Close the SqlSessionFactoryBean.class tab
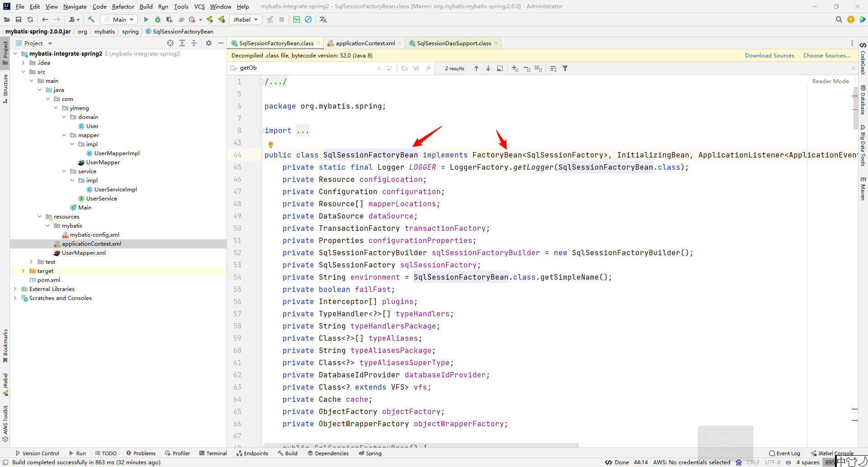Image resolution: width=868 pixels, height=467 pixels. 318,43
